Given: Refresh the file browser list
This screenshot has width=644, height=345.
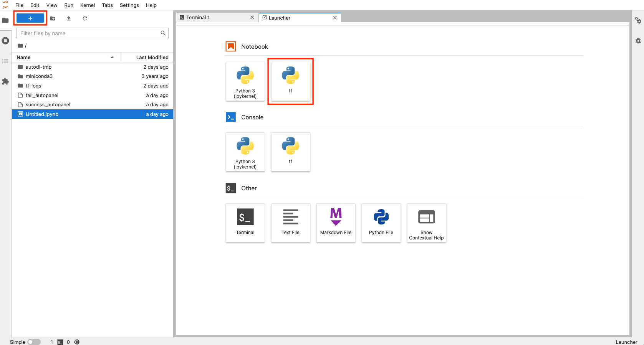Looking at the screenshot, I should [85, 18].
